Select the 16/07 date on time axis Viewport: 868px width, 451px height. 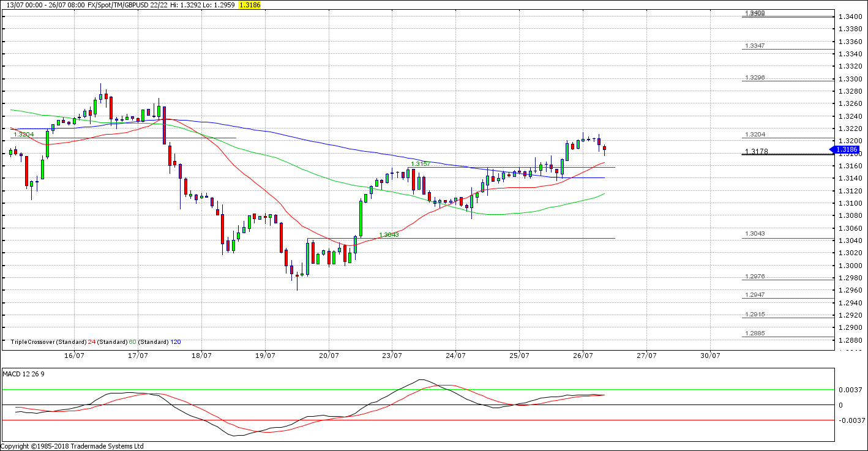[x=74, y=356]
